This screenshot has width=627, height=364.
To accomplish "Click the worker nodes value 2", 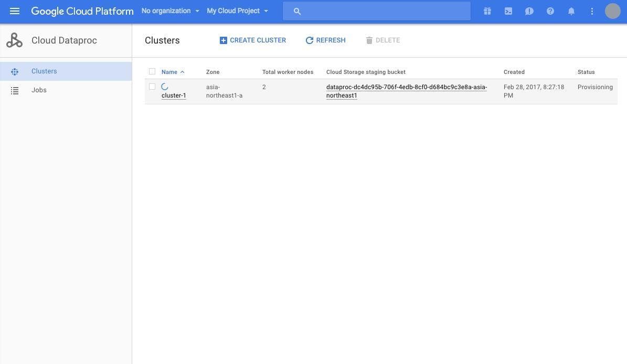I will (x=264, y=87).
